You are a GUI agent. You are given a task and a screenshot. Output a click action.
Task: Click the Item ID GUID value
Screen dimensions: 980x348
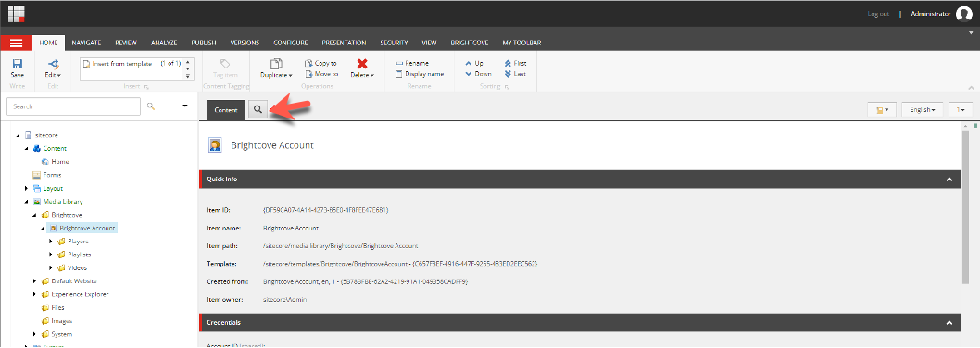(326, 210)
